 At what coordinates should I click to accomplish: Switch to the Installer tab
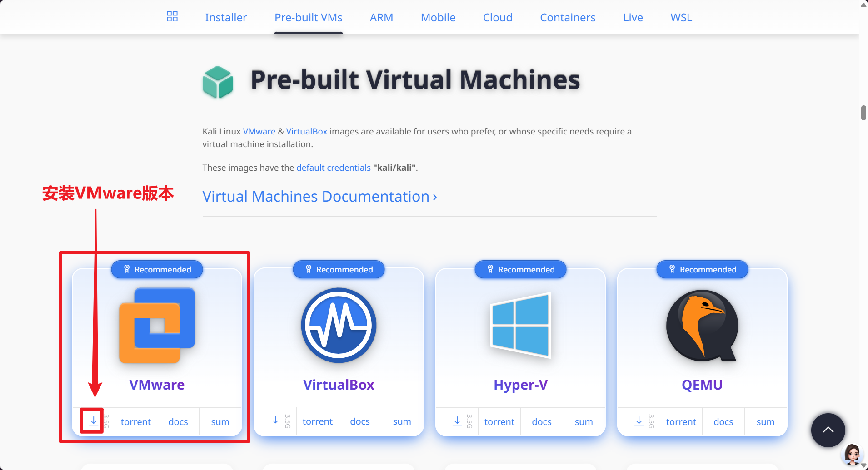226,17
